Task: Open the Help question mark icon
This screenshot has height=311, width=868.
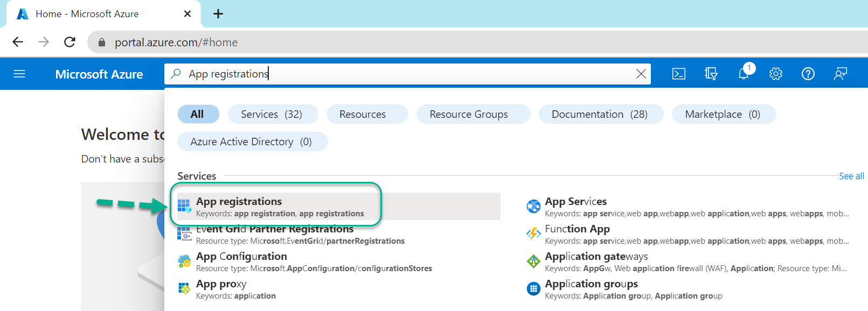Action: pyautogui.click(x=808, y=74)
